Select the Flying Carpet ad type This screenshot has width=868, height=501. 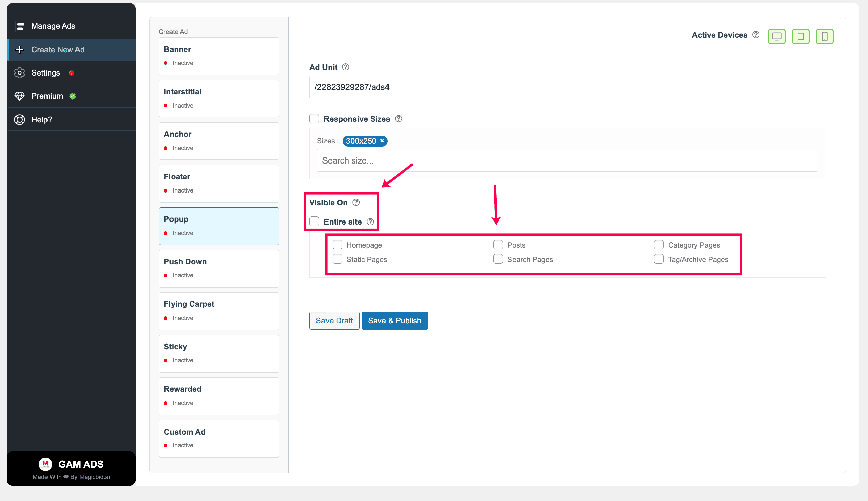[219, 311]
